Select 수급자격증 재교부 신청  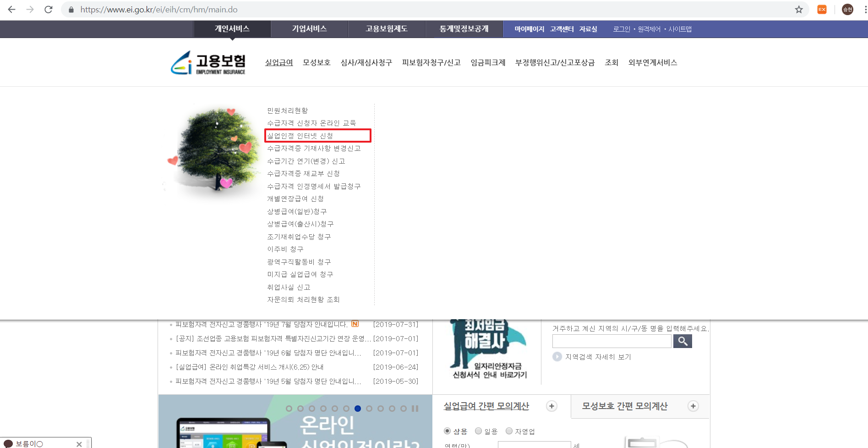tap(303, 173)
